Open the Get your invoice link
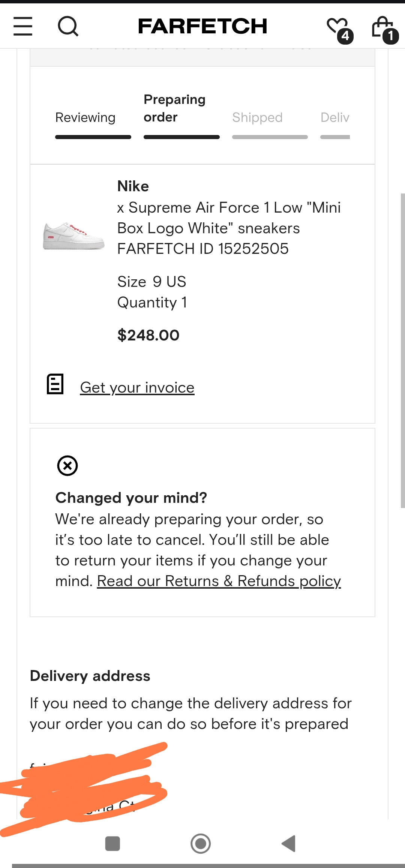 pyautogui.click(x=137, y=388)
